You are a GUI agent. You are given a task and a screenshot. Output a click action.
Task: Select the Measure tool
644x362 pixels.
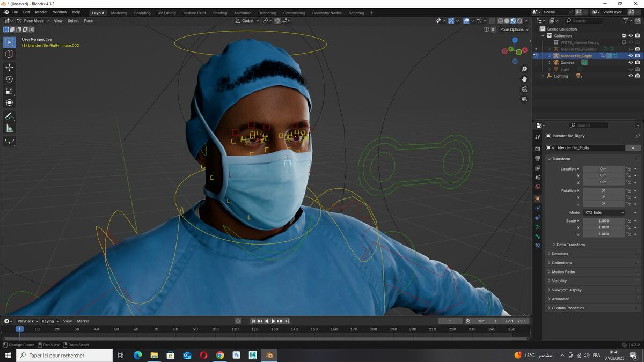(x=9, y=128)
